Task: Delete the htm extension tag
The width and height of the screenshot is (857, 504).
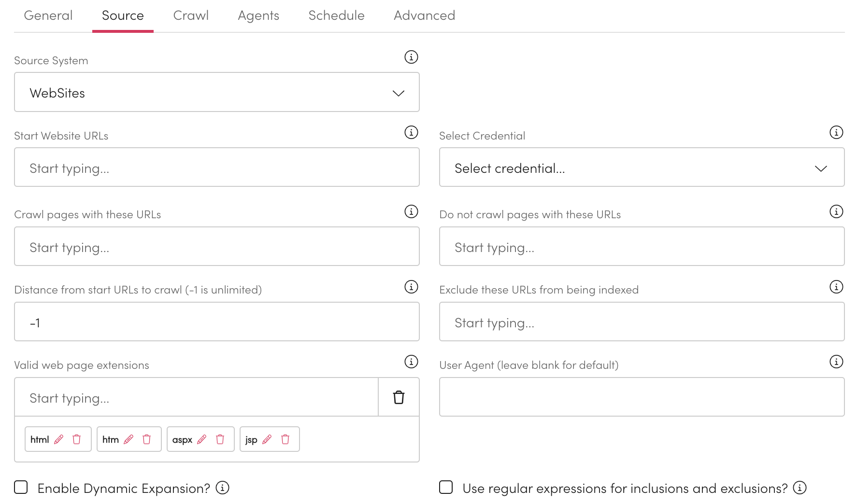Action: (146, 439)
